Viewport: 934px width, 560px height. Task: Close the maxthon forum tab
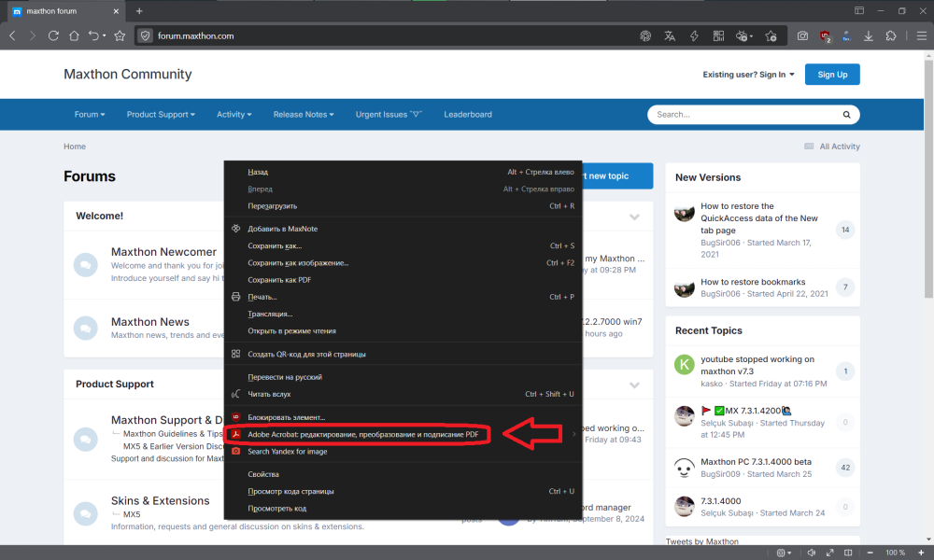[x=116, y=10]
